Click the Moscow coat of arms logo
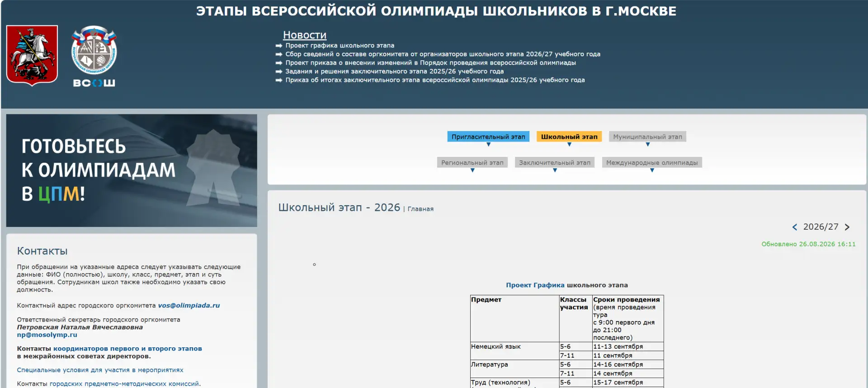This screenshot has height=388, width=868. tap(32, 55)
